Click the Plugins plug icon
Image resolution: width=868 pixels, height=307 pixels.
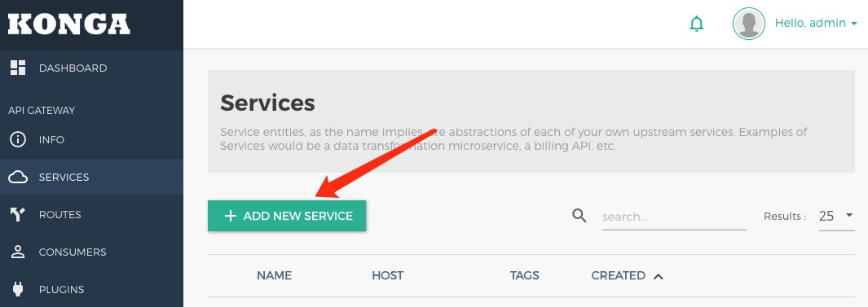pyautogui.click(x=18, y=289)
